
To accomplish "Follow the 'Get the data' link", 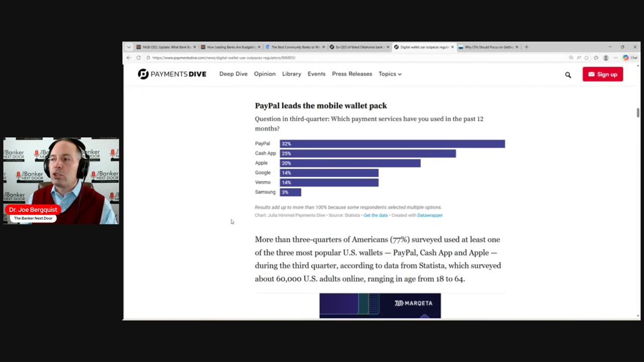I will click(x=375, y=215).
